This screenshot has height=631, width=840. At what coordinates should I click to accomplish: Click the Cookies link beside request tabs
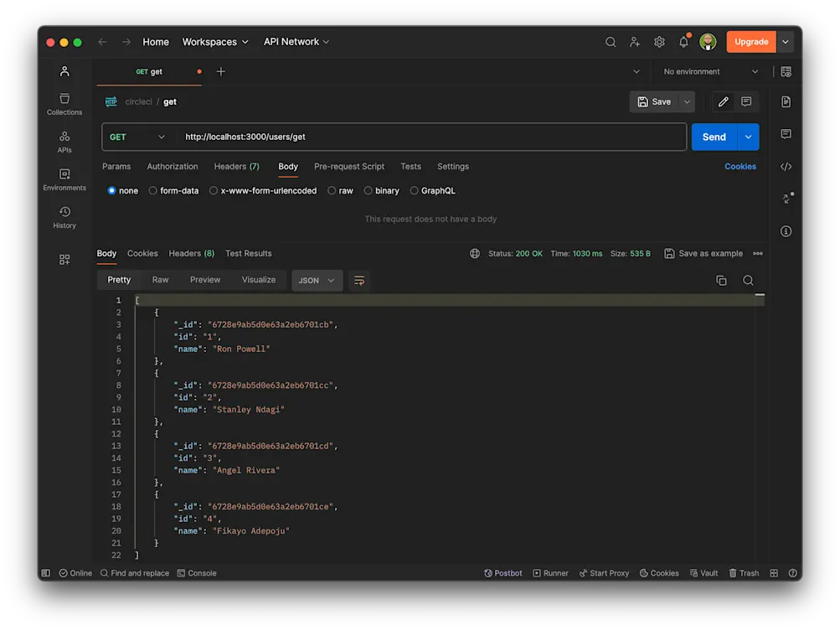coord(740,167)
